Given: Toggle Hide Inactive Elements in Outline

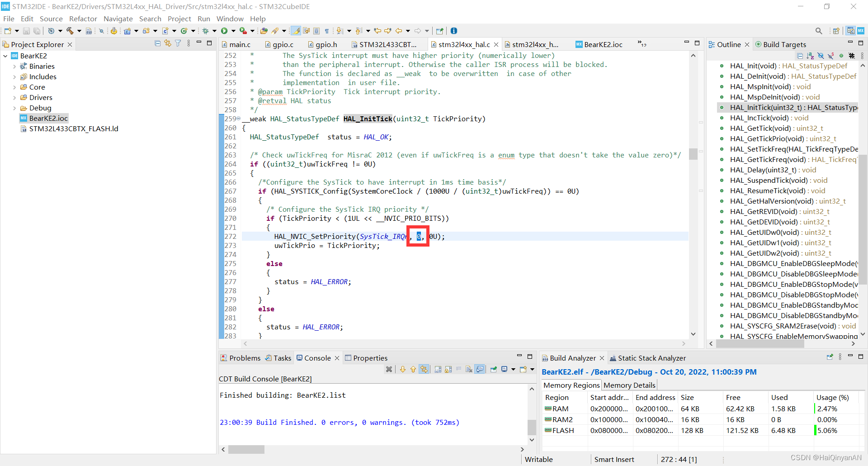Looking at the screenshot, I should pyautogui.click(x=852, y=56).
